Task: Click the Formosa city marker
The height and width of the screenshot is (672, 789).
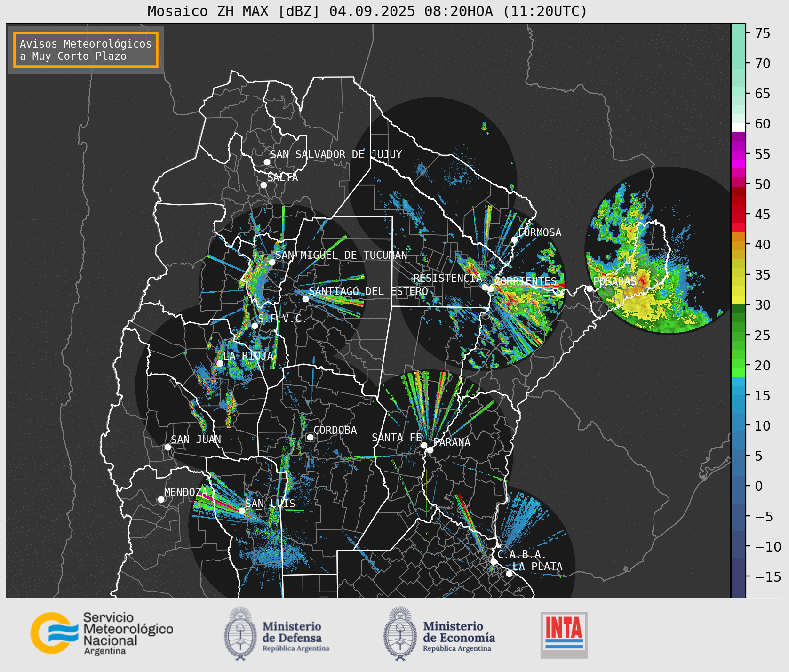Action: pyautogui.click(x=515, y=240)
